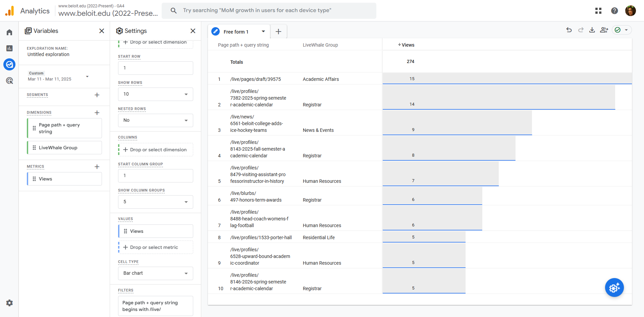This screenshot has height=317, width=644.
Task: Click Drop or select dimension under Rows
Action: [156, 43]
